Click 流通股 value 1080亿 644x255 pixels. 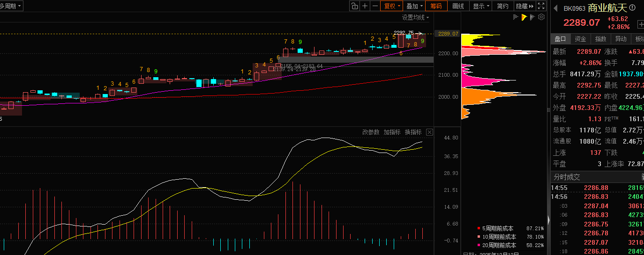click(x=589, y=141)
